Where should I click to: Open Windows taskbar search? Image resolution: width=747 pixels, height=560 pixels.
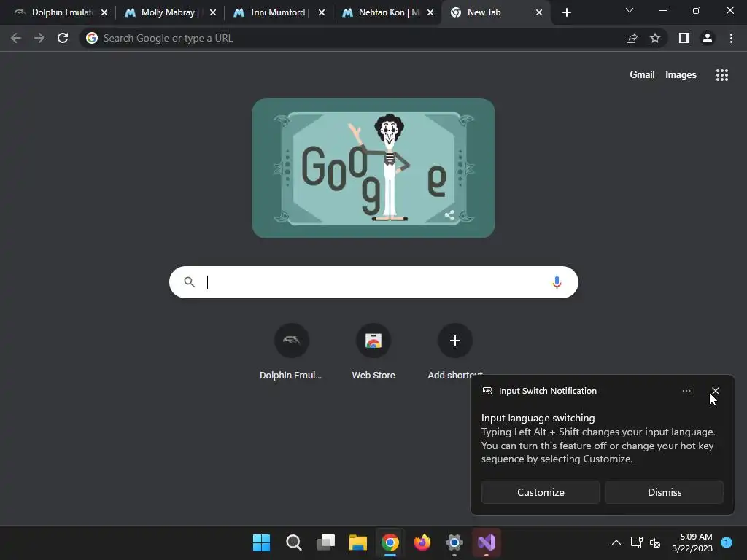click(293, 542)
